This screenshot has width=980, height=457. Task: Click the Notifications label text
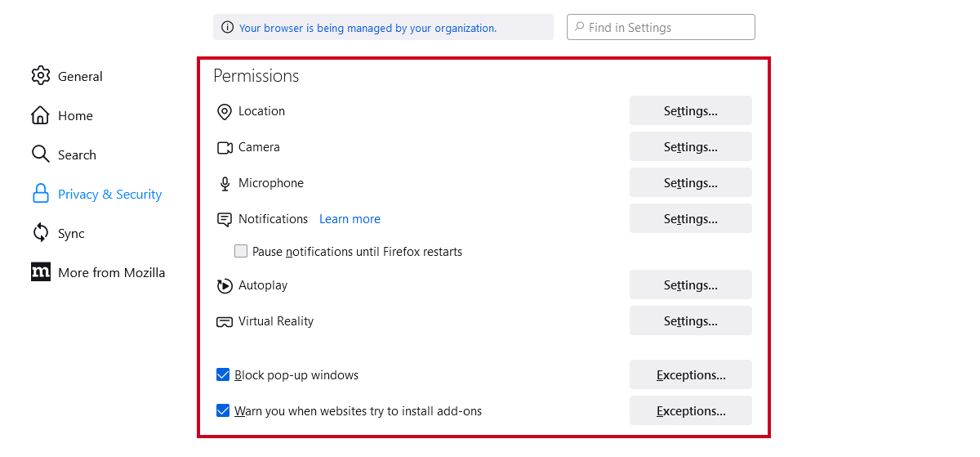coord(273,219)
